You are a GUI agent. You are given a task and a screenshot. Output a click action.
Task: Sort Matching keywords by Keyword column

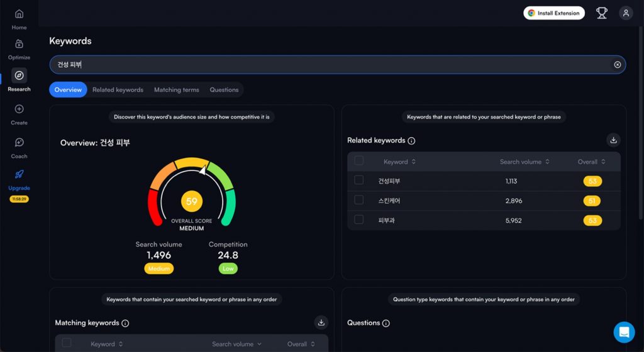(106, 344)
